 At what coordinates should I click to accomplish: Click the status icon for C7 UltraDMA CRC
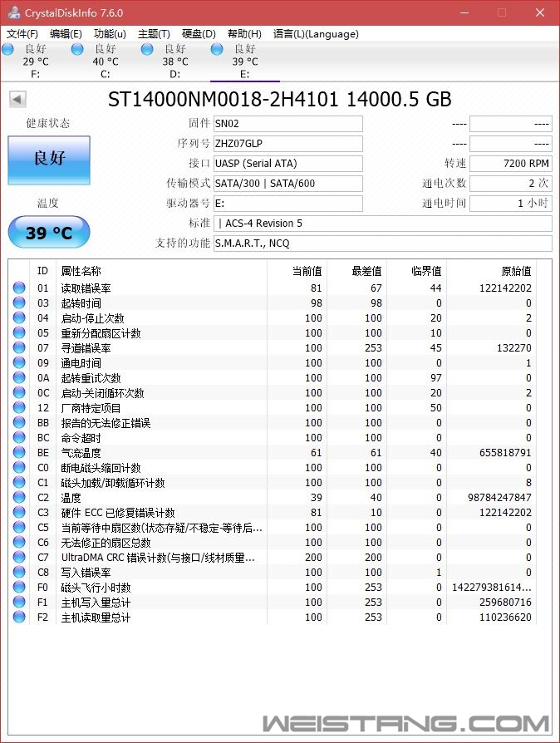(19, 557)
